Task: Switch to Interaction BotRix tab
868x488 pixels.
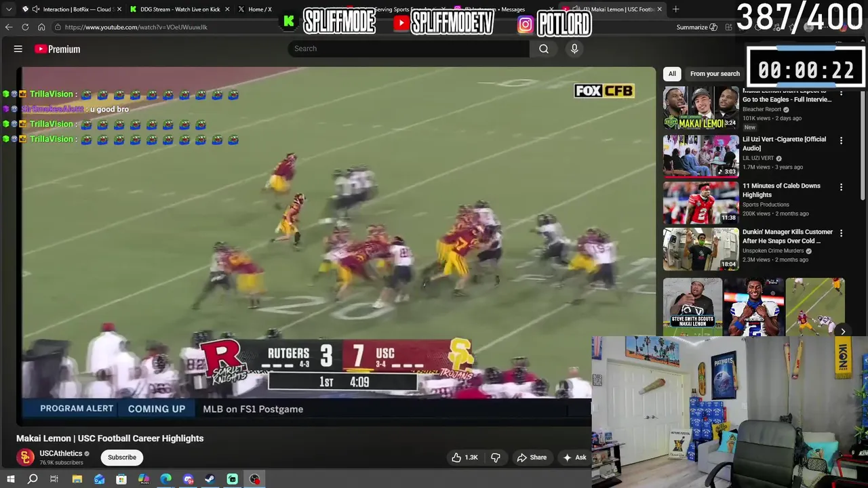Action: (x=71, y=9)
